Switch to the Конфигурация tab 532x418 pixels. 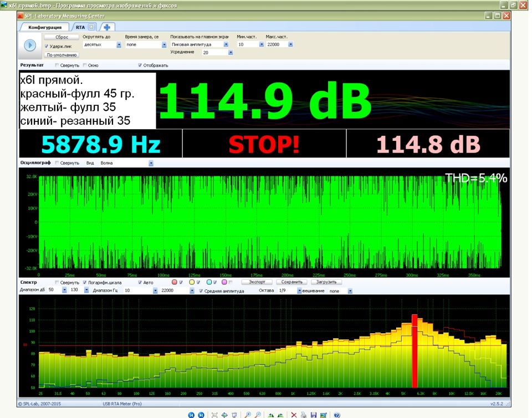[x=45, y=27]
